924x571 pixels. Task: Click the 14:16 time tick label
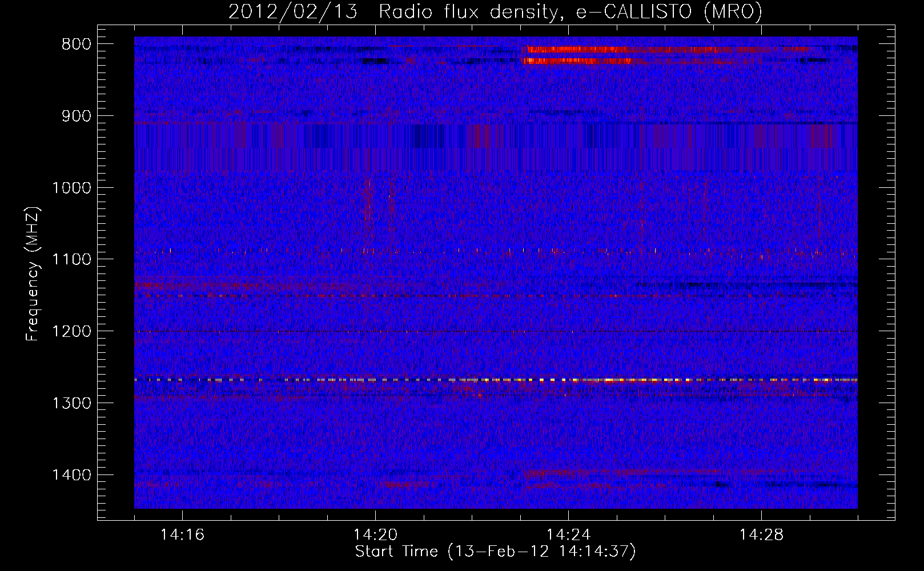(182, 535)
